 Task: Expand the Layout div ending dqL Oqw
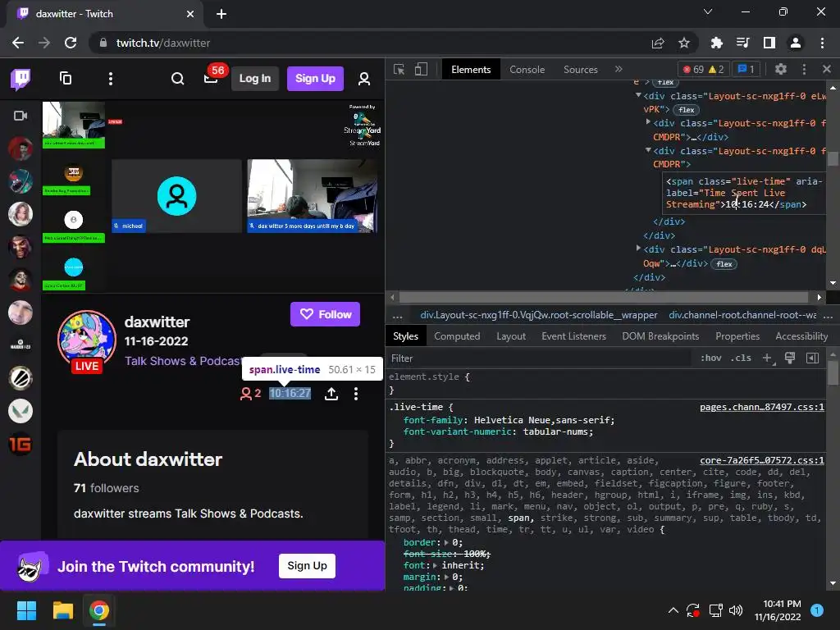click(638, 248)
